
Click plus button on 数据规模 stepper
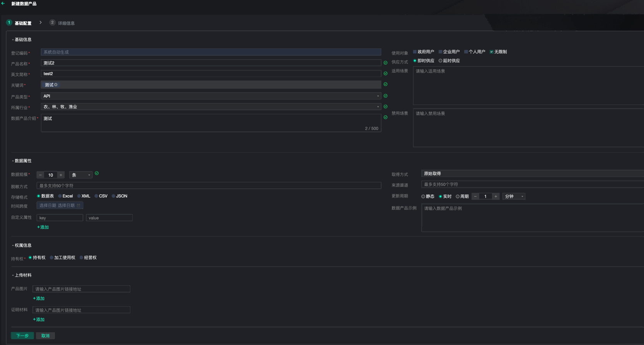61,175
